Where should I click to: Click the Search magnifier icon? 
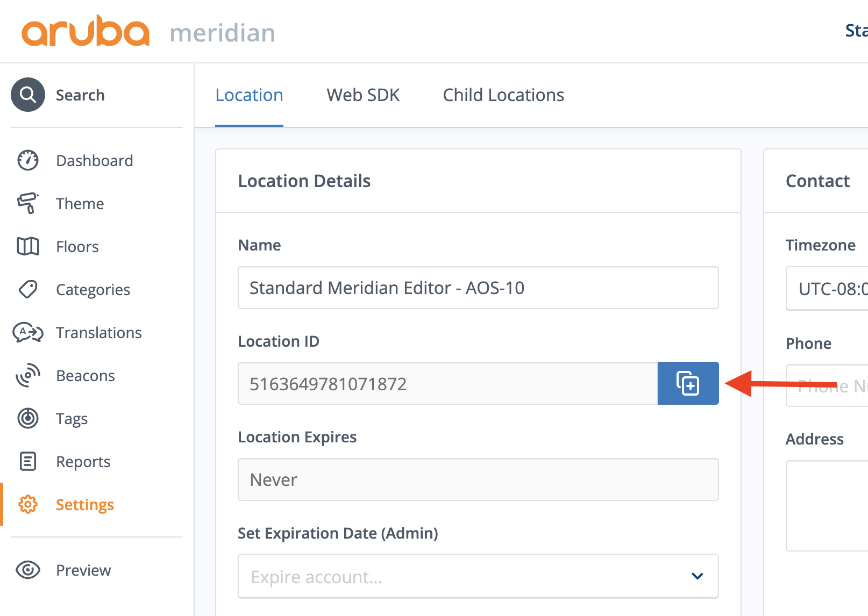(x=28, y=95)
